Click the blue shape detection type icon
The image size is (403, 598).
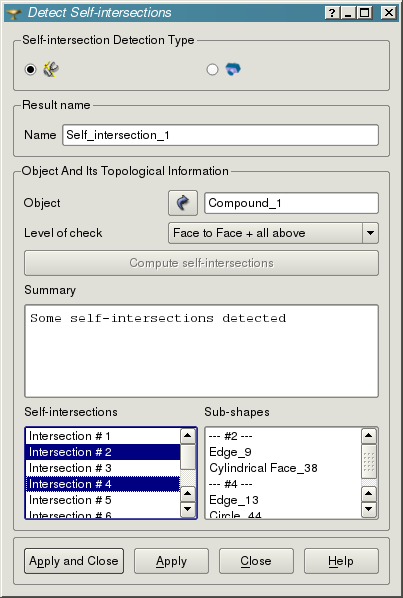[233, 69]
